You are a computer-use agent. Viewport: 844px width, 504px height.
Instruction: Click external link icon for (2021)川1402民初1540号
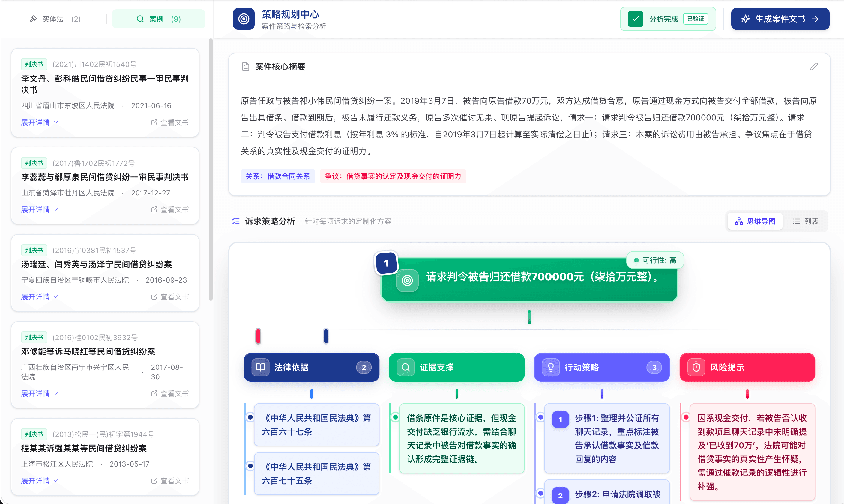[x=154, y=122]
